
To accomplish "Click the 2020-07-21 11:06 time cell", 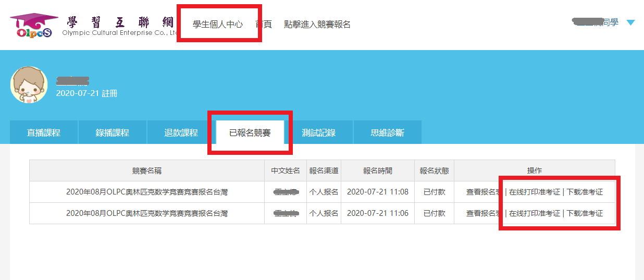I will tap(378, 213).
